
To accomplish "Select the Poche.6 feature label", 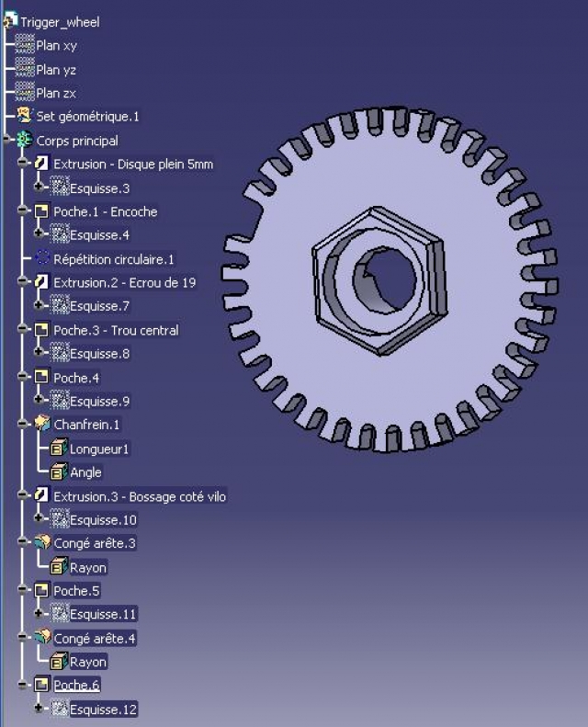I will click(x=76, y=686).
